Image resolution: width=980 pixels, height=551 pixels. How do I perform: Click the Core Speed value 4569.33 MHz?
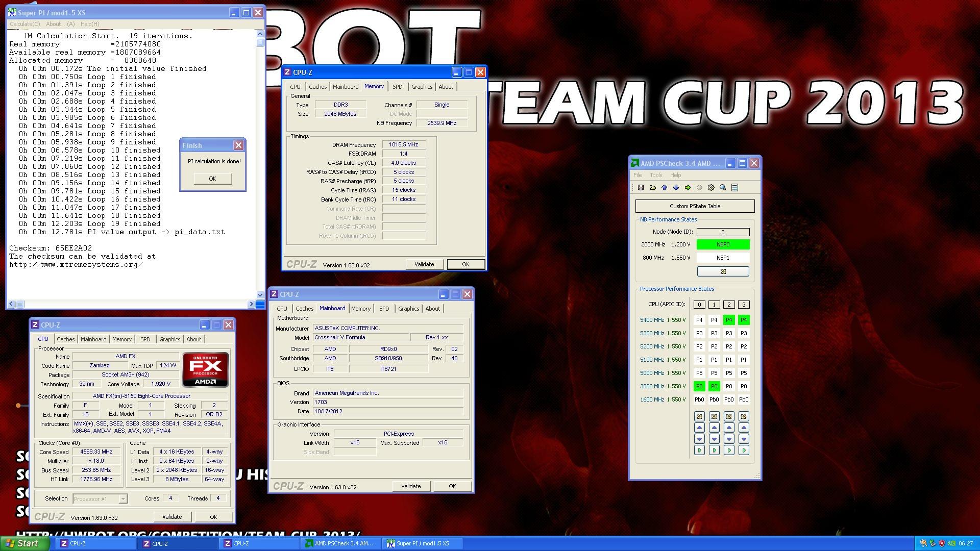96,452
